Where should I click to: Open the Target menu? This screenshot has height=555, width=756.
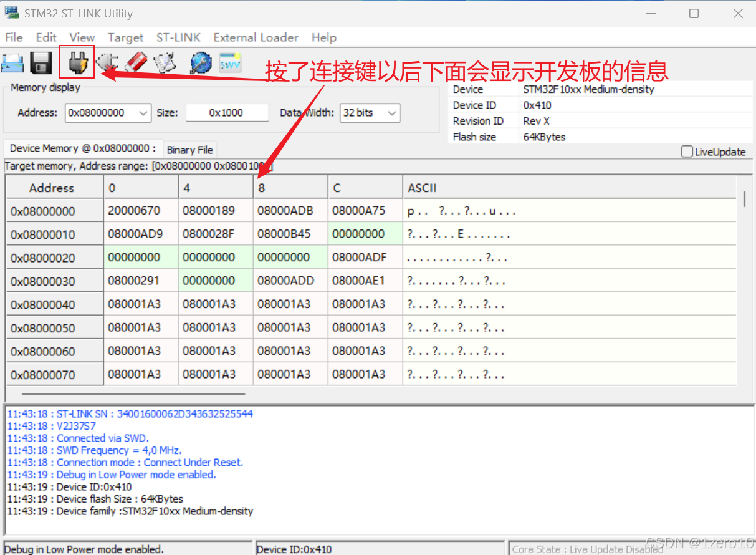click(x=125, y=37)
